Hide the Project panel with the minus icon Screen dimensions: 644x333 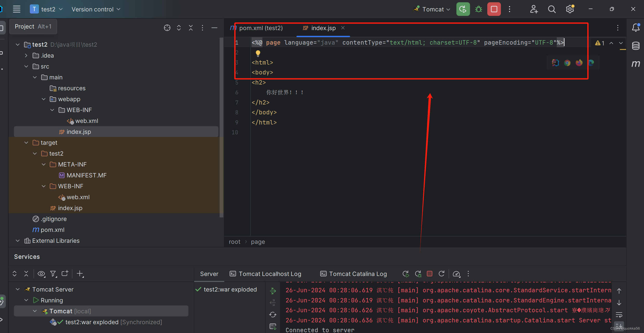click(x=214, y=28)
